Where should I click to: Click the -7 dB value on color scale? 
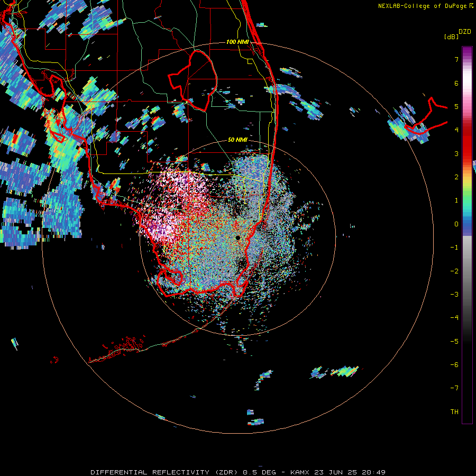(454, 388)
